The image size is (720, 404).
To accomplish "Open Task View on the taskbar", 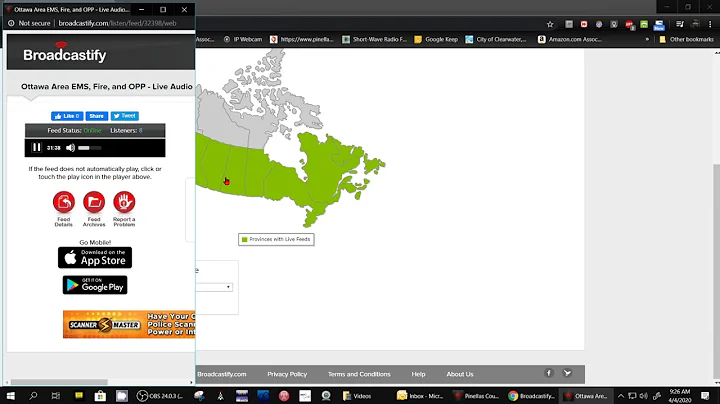I will tap(56, 396).
